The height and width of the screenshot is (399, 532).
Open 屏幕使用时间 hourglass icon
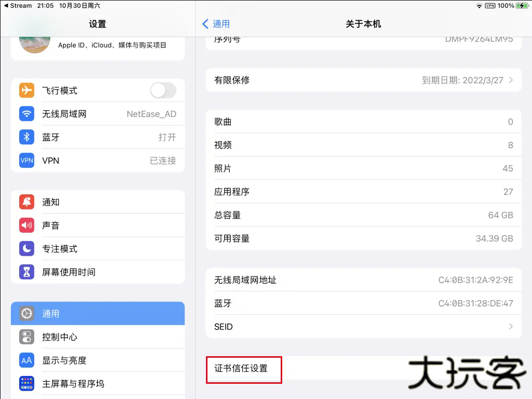pos(26,272)
